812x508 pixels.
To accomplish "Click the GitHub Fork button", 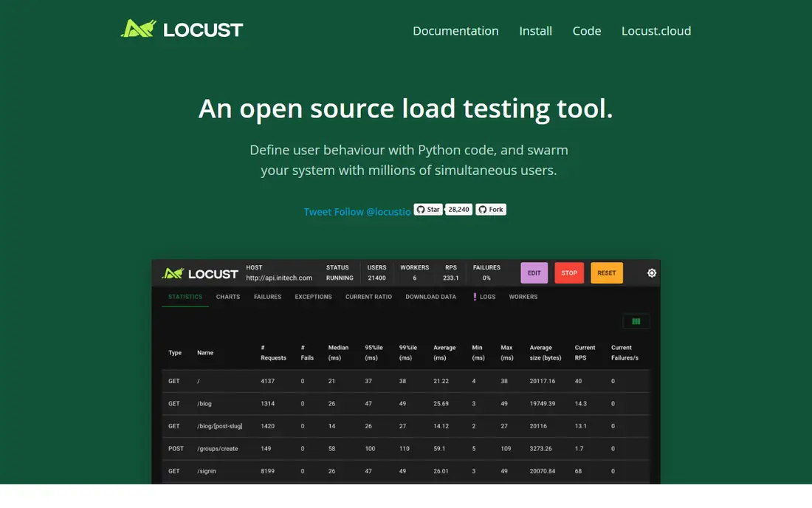I will [490, 210].
